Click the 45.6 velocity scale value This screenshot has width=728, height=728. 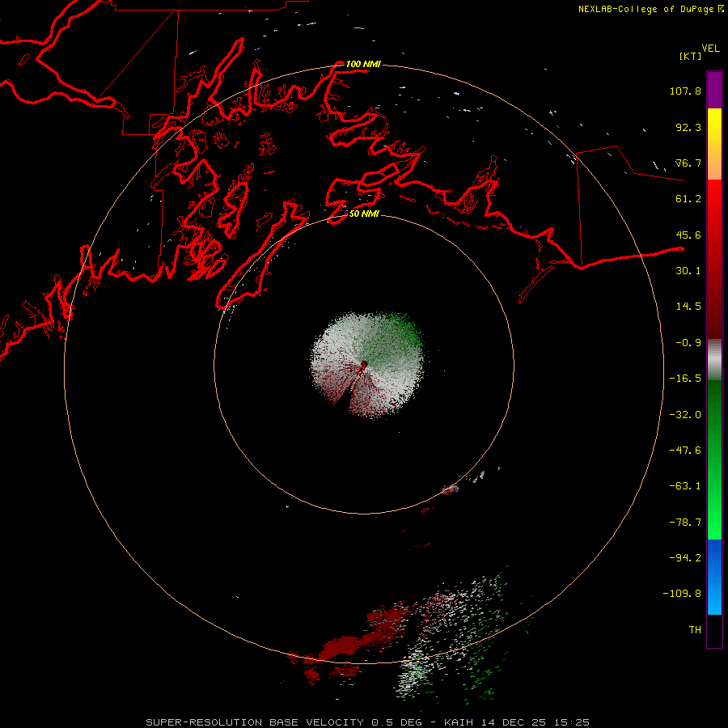(x=688, y=235)
